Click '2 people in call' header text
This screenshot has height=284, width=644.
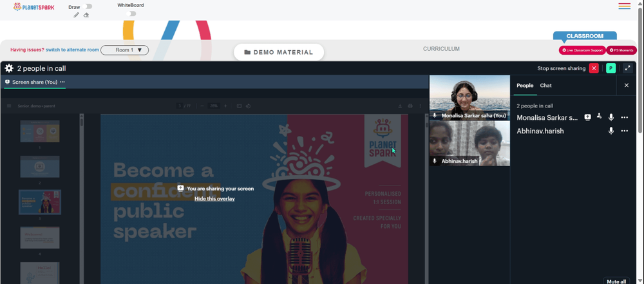click(x=41, y=69)
